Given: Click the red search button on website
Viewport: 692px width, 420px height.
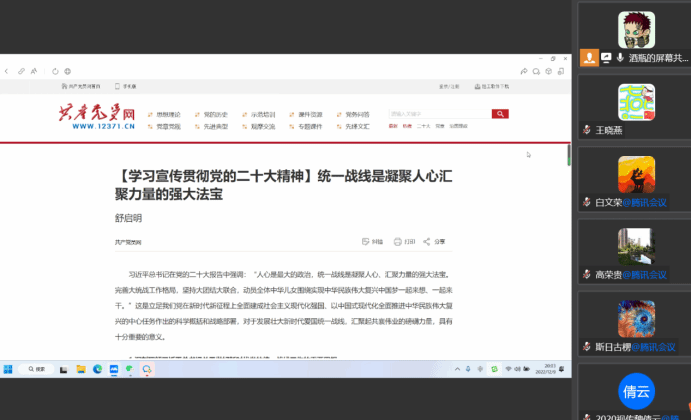Looking at the screenshot, I should [x=500, y=114].
